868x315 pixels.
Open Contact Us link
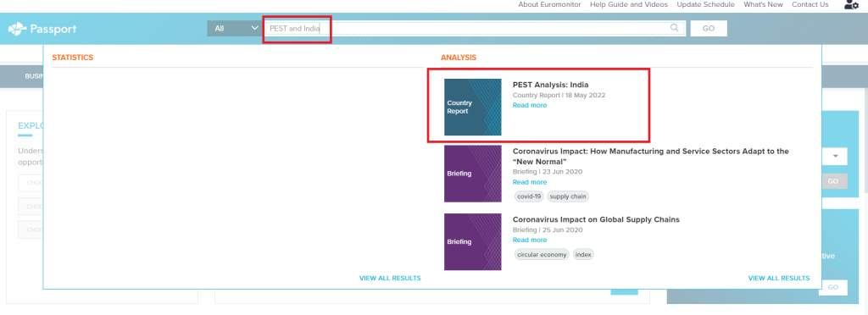810,4
